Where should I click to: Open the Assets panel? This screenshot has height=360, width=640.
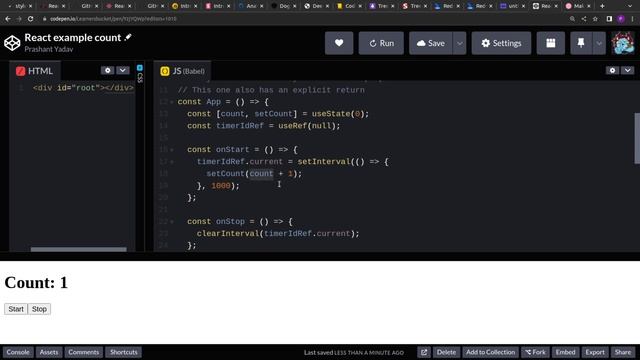click(49, 352)
